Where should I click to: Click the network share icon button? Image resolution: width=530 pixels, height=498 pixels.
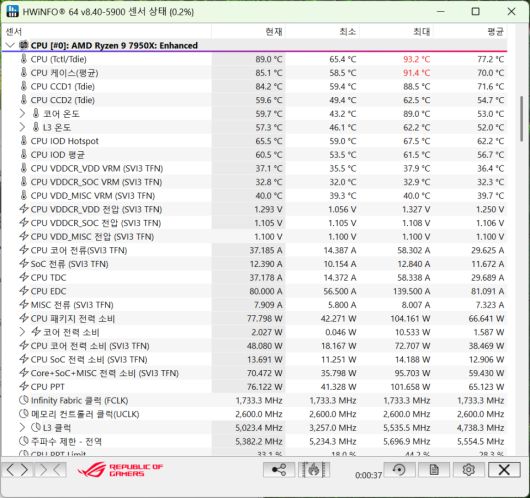[279, 470]
